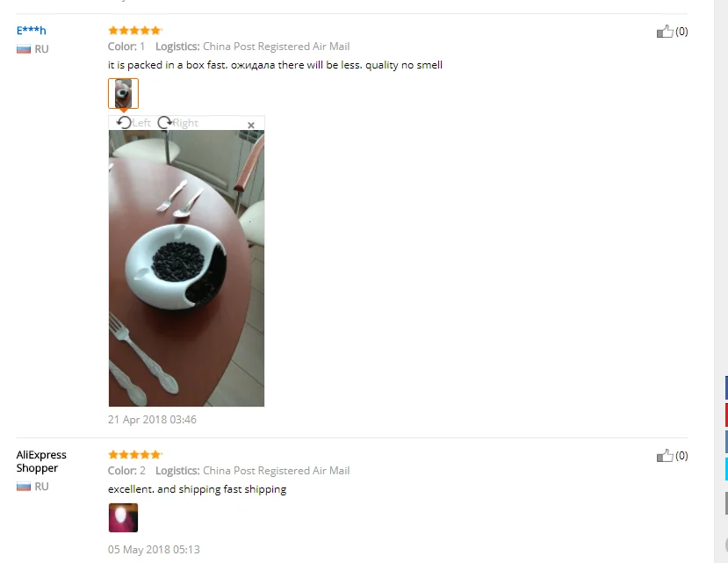Click the cyan share bar at right edge

coord(726,469)
